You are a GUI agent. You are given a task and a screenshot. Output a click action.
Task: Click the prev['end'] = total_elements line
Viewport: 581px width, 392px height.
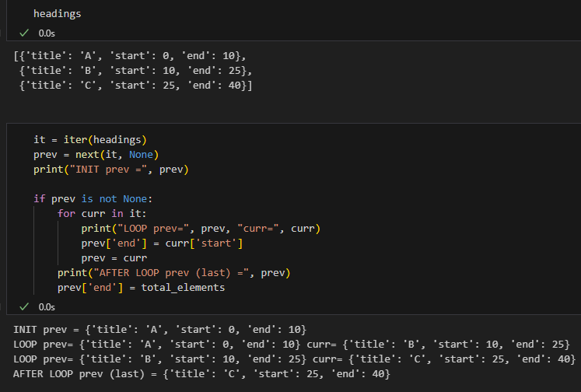[x=141, y=288]
